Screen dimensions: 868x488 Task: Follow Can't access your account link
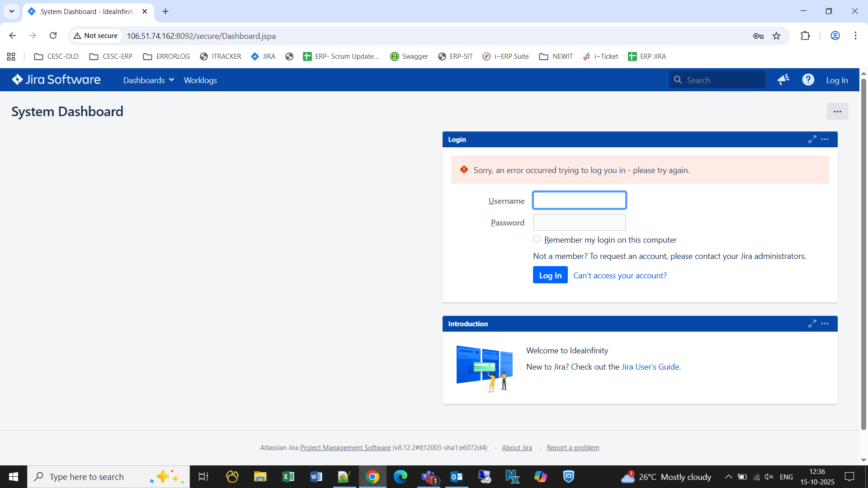coord(619,276)
